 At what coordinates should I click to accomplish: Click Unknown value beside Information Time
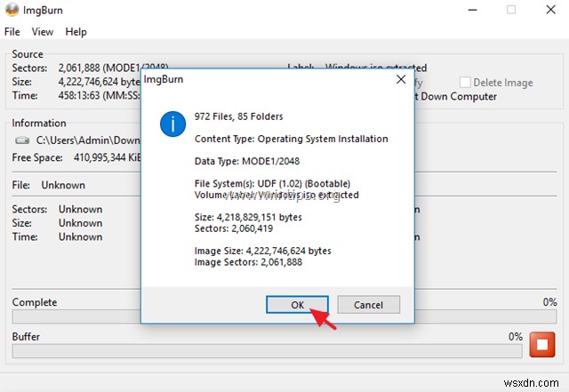pos(80,237)
